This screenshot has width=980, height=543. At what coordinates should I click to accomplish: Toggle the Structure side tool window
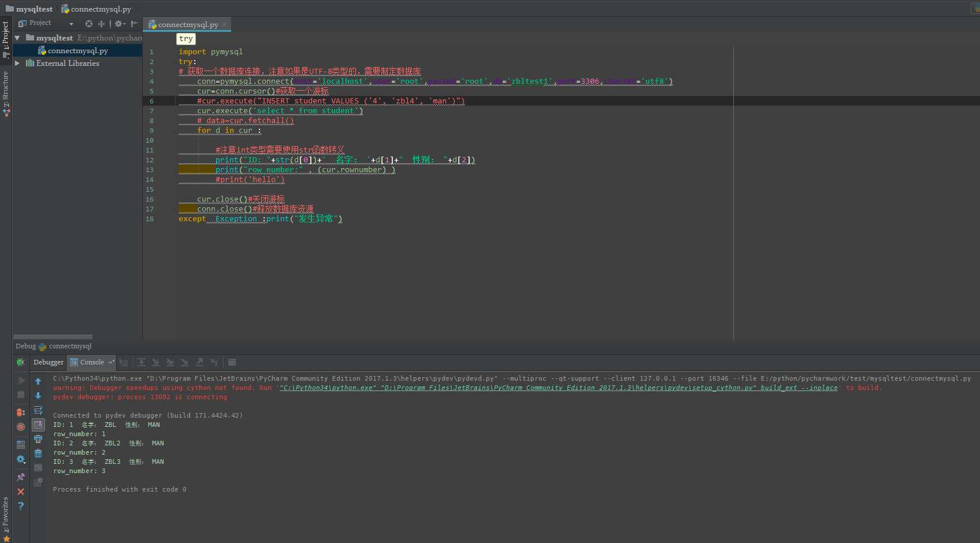pos(6,94)
